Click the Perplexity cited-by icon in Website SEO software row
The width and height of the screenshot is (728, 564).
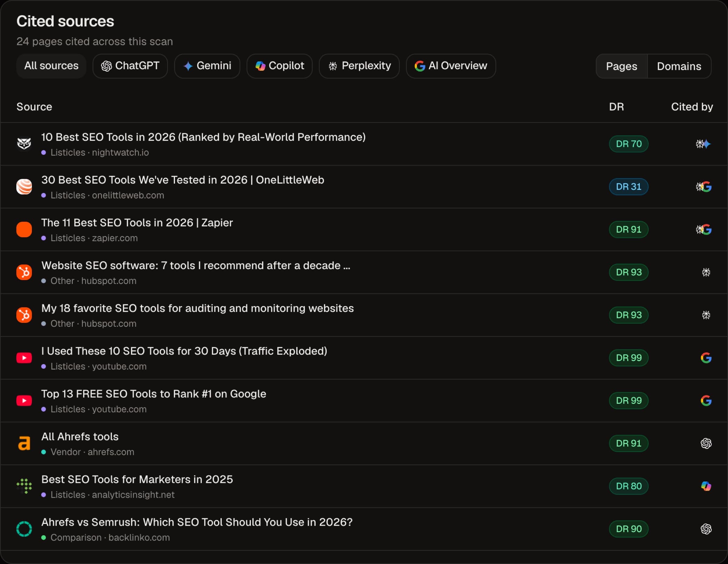[x=706, y=272]
